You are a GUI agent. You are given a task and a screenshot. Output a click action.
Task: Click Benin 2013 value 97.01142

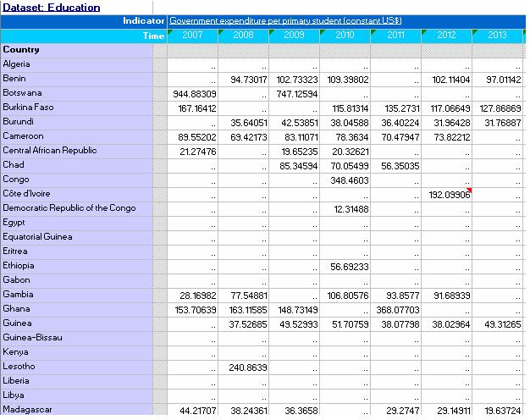click(503, 80)
